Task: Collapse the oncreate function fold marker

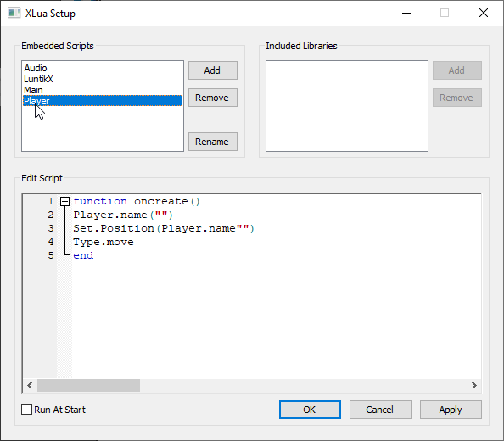Action: point(65,201)
